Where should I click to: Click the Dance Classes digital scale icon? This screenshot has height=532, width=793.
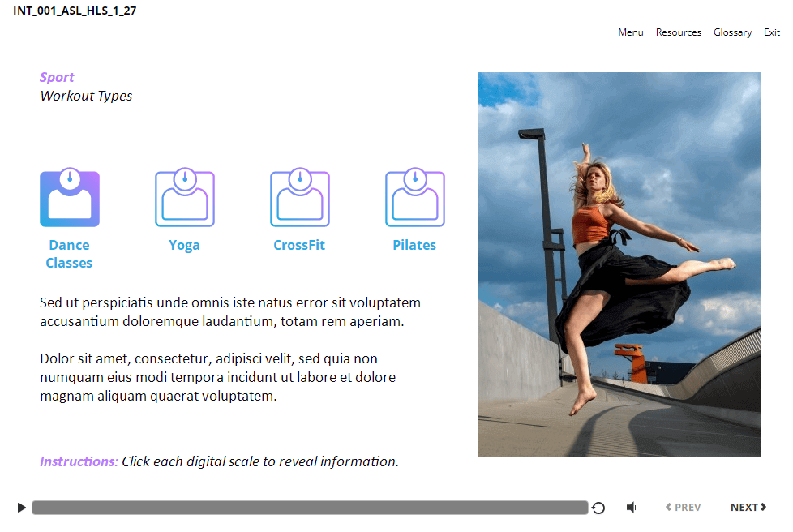70,198
